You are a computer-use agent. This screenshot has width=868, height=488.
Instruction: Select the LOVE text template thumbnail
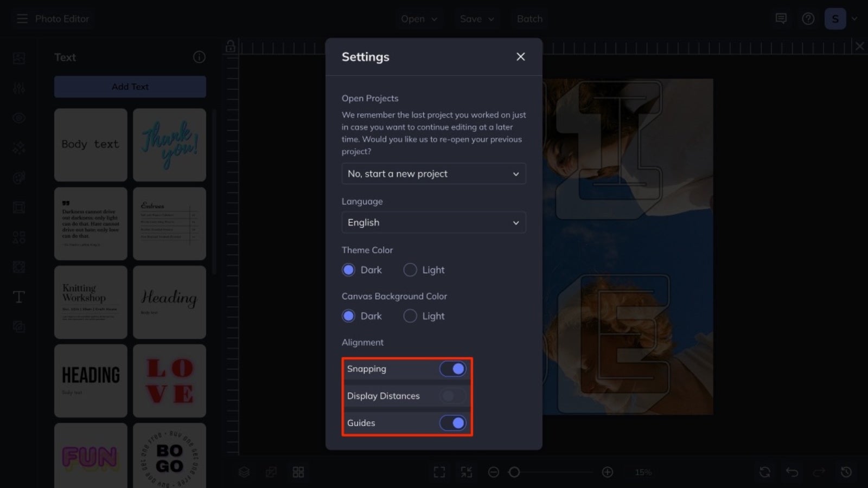click(169, 380)
